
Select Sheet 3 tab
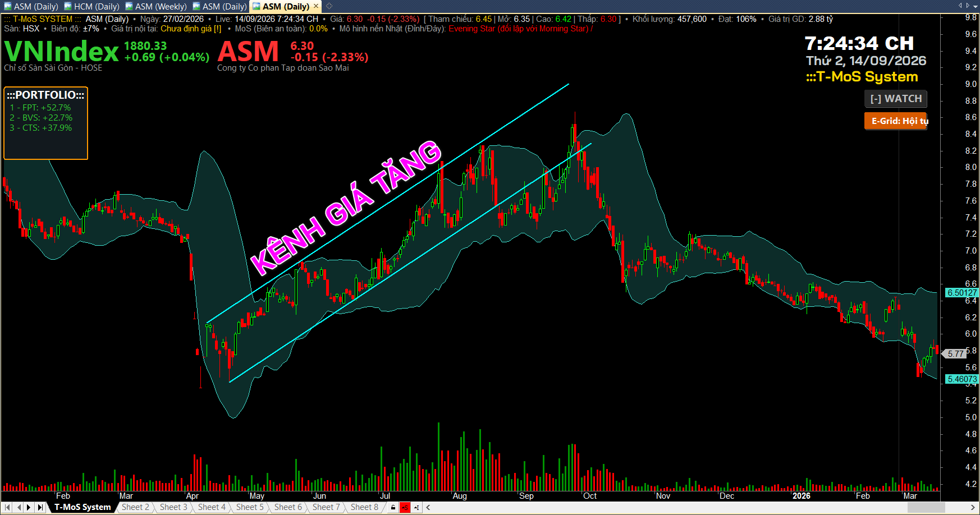(x=173, y=507)
